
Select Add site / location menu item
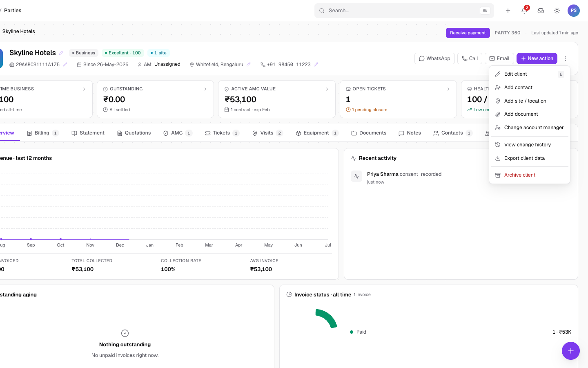coord(530,101)
